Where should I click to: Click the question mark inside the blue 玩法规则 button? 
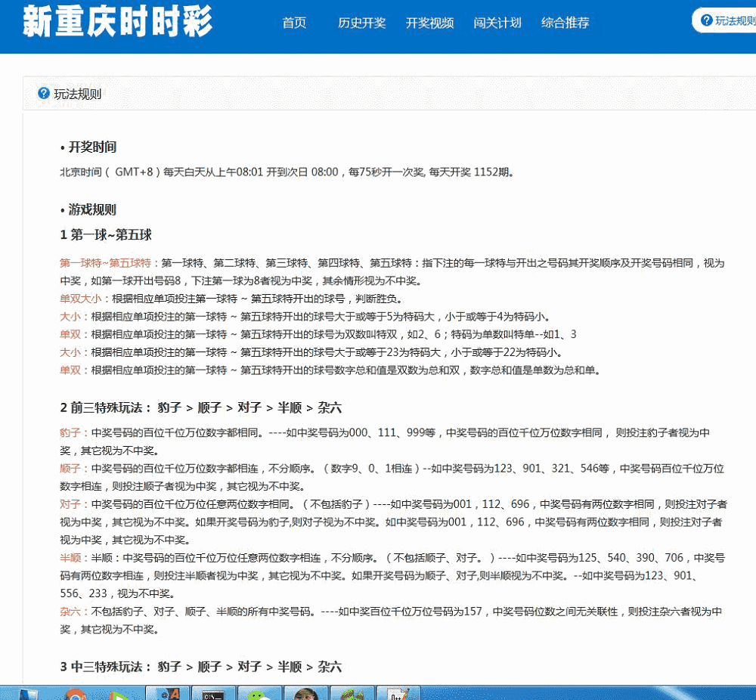(x=707, y=20)
